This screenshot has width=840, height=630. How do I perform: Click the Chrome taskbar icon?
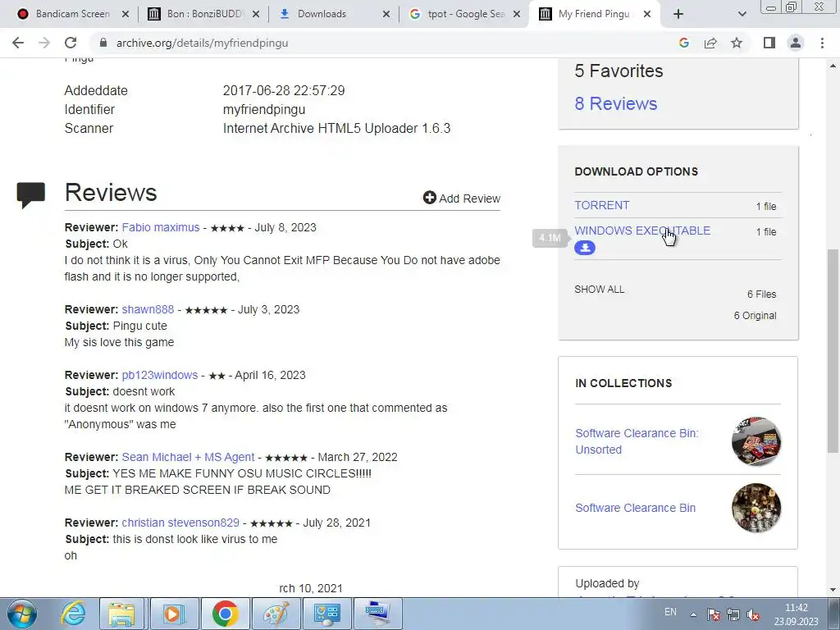point(225,614)
